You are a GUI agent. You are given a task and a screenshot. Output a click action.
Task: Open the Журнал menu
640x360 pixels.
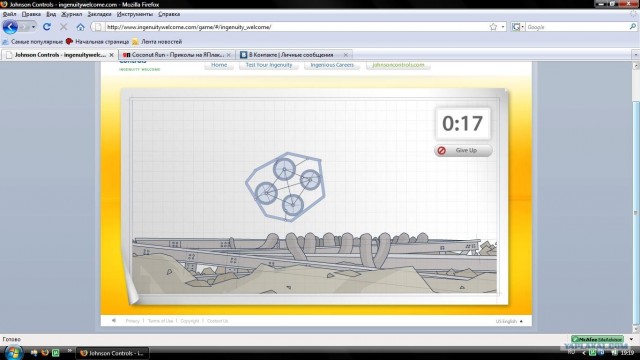pos(71,14)
